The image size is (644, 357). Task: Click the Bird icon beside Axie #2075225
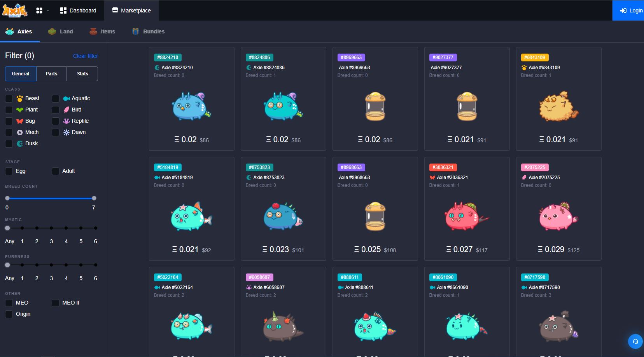pos(524,178)
